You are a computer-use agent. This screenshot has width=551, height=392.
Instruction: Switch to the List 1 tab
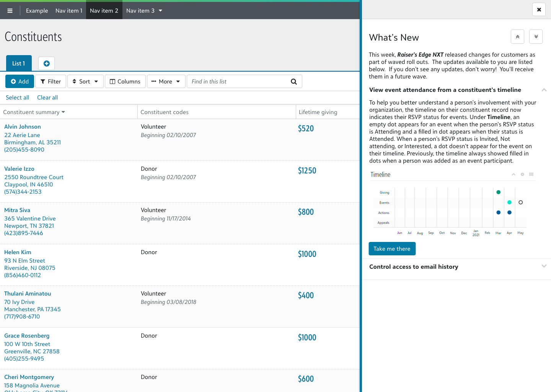tap(19, 64)
